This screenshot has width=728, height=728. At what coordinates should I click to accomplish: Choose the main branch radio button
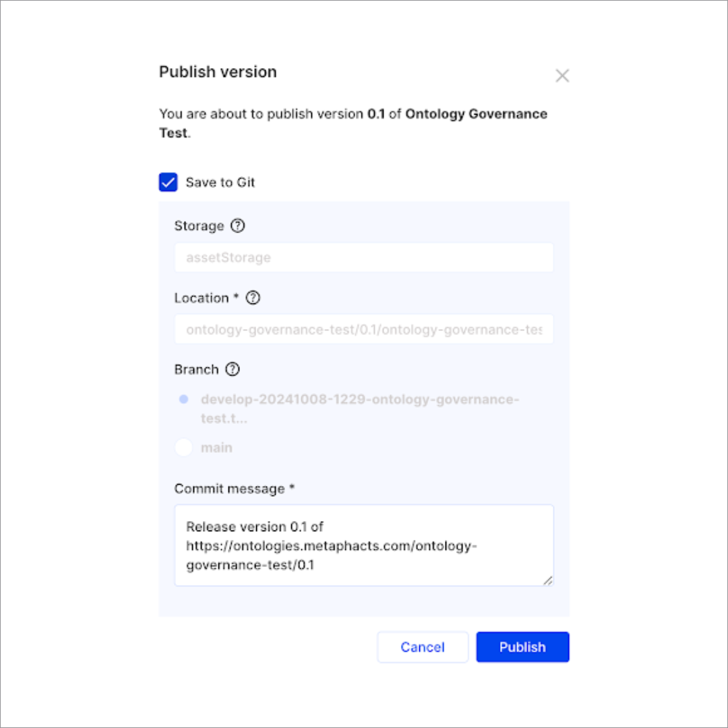(x=183, y=448)
